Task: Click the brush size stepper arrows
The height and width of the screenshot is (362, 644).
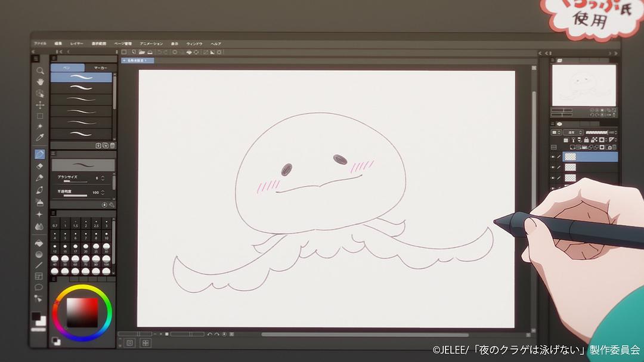Action: click(x=103, y=178)
